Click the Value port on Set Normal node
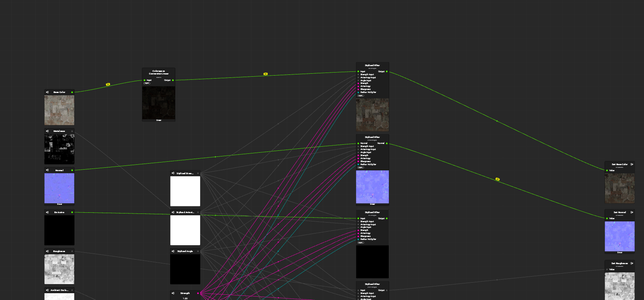 click(607, 218)
